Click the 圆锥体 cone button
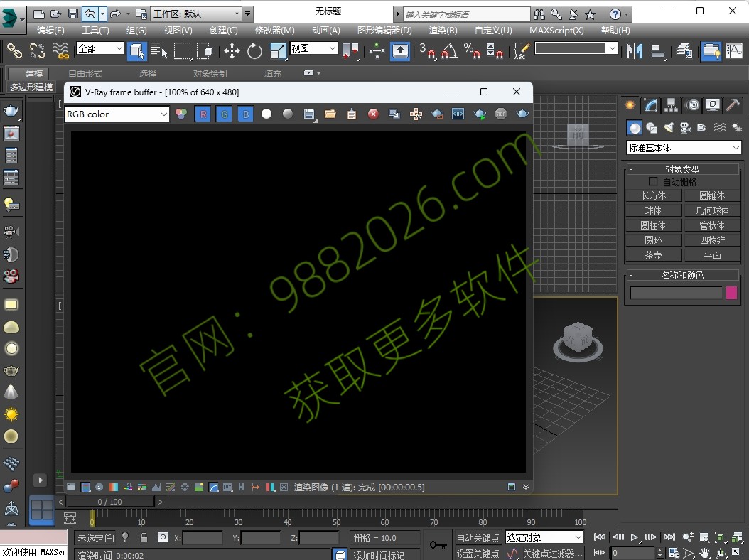749x560 pixels. point(712,195)
